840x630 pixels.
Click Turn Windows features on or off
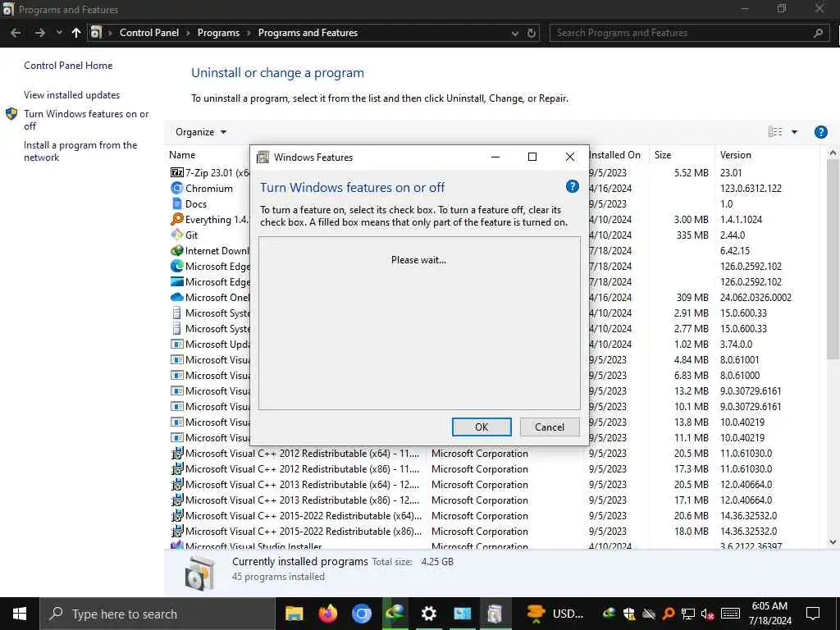[x=86, y=120]
